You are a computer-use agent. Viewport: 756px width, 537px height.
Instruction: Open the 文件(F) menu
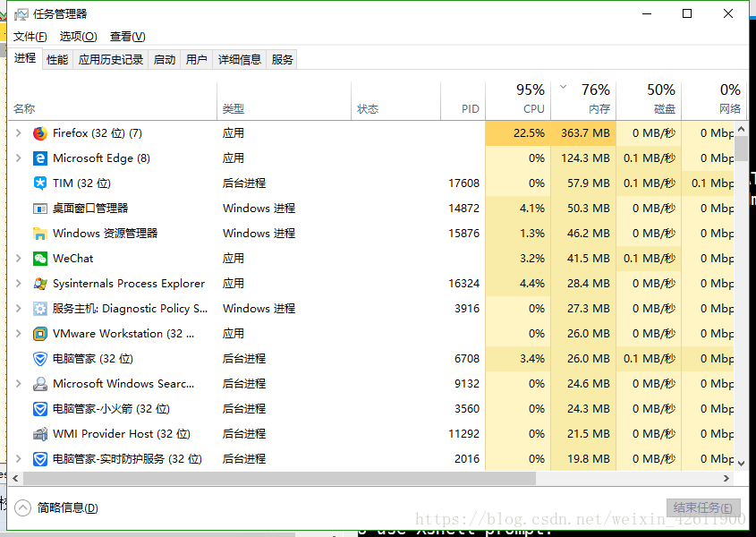click(30, 37)
